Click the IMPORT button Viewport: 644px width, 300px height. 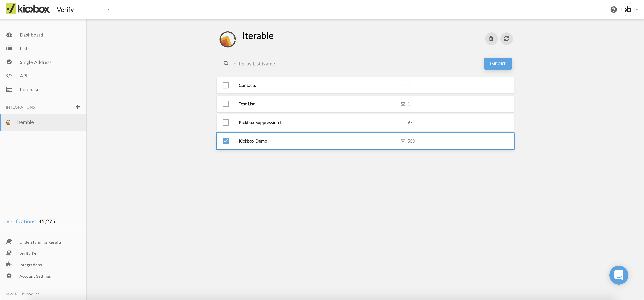pos(498,64)
